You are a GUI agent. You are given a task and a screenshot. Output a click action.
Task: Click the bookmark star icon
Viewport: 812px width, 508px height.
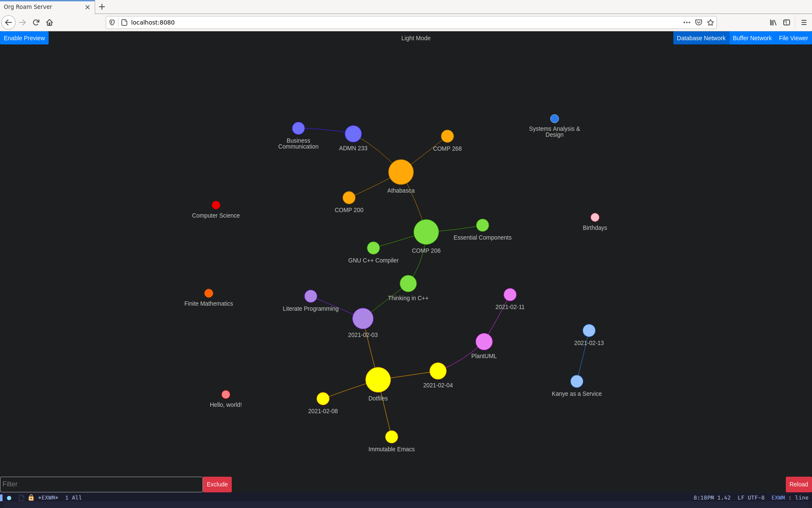[710, 22]
